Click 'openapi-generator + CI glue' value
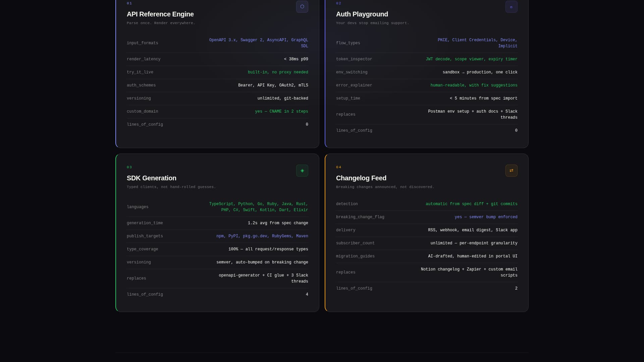The width and height of the screenshot is (644, 362). [x=263, y=279]
